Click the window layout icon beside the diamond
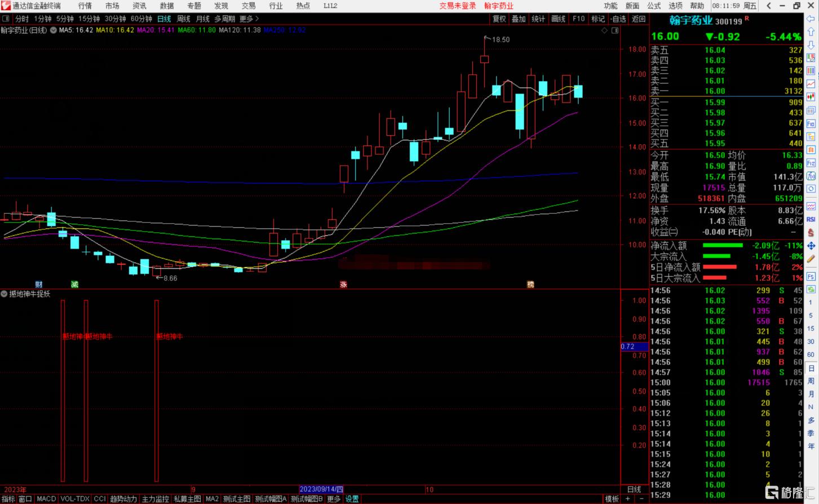This screenshot has height=504, width=819. (x=615, y=30)
